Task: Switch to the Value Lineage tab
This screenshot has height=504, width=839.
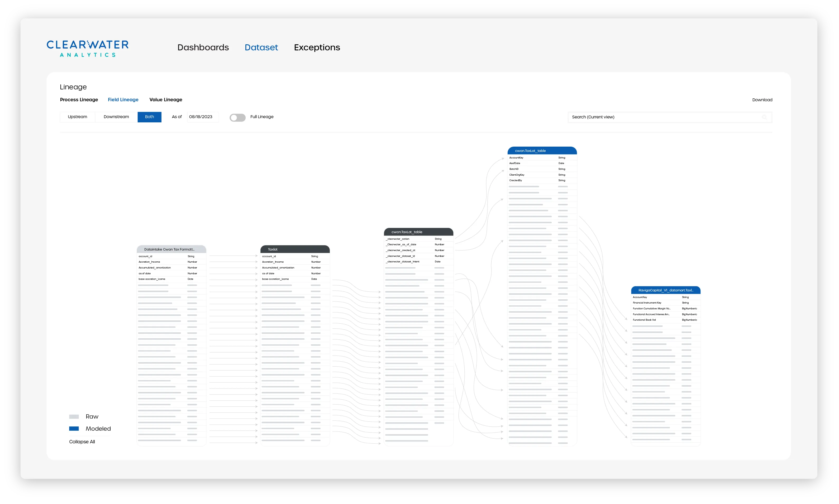Action: pos(166,99)
